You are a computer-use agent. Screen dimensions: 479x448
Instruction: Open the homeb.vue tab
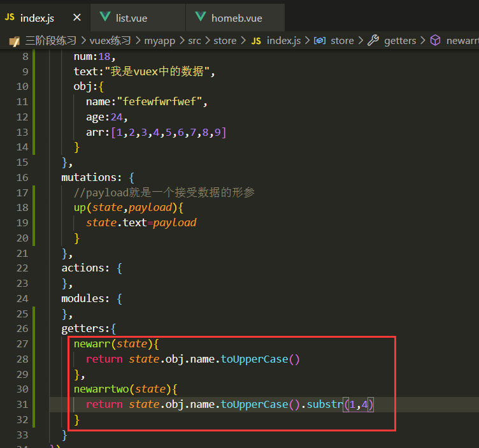pos(236,18)
